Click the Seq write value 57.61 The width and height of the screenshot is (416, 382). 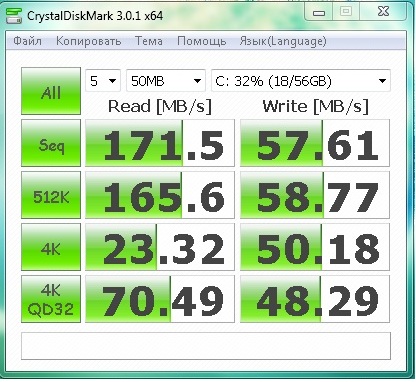pos(315,143)
